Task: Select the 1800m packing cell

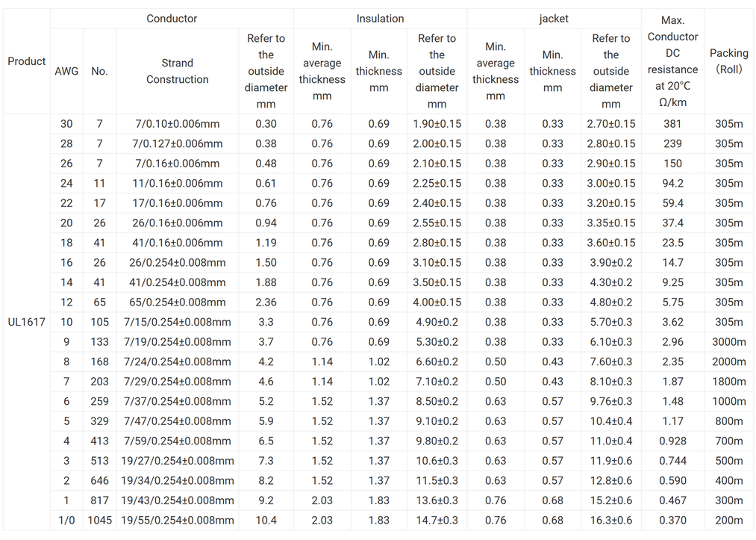Action: (728, 382)
